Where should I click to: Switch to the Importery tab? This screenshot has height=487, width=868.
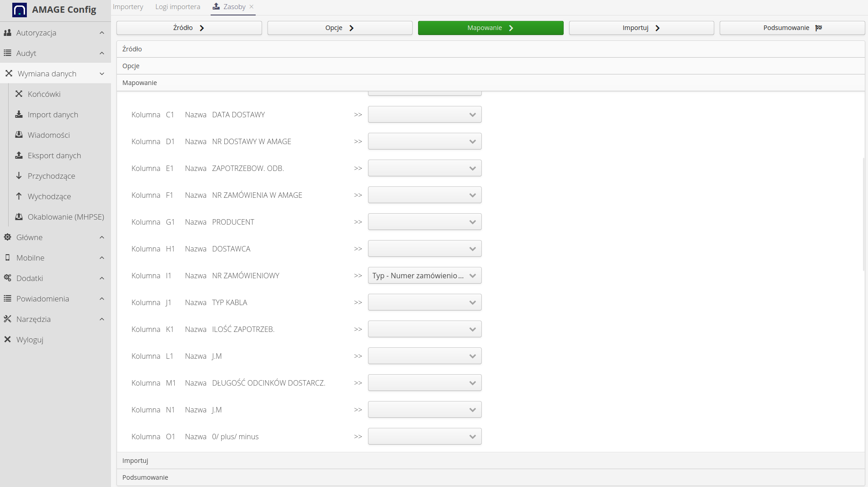click(128, 6)
